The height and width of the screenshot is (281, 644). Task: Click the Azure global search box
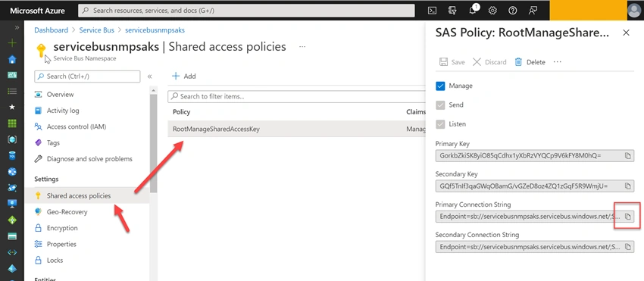[246, 11]
